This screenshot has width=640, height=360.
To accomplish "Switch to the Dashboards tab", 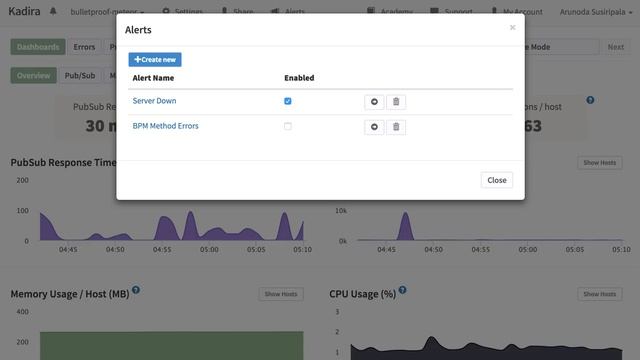I will (38, 47).
